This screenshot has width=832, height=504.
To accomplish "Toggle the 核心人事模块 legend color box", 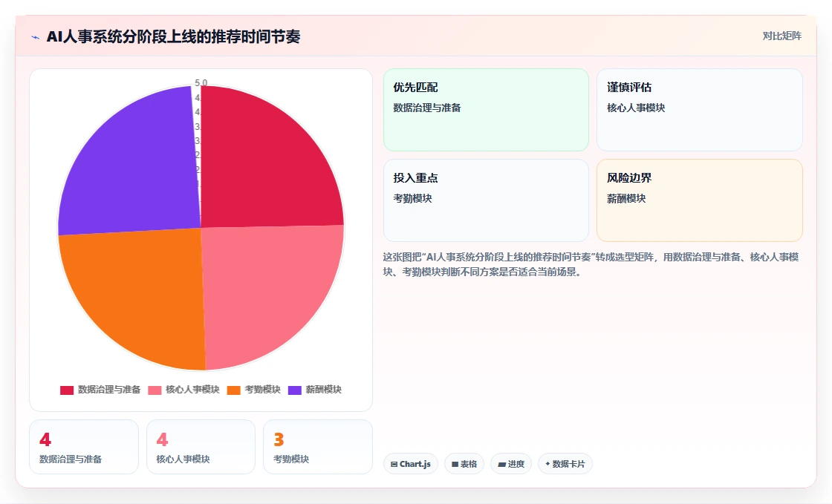I will coord(155,390).
